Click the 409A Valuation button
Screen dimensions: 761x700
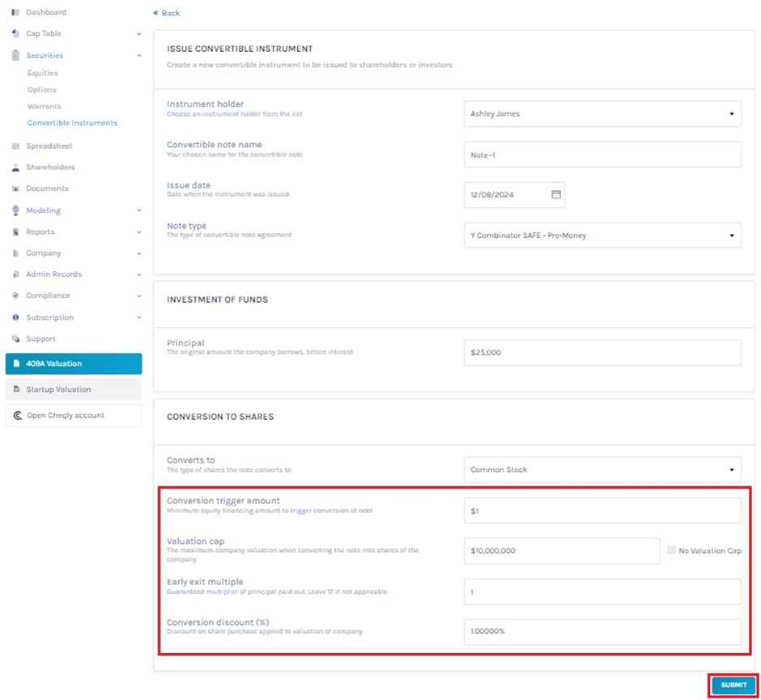tap(74, 364)
